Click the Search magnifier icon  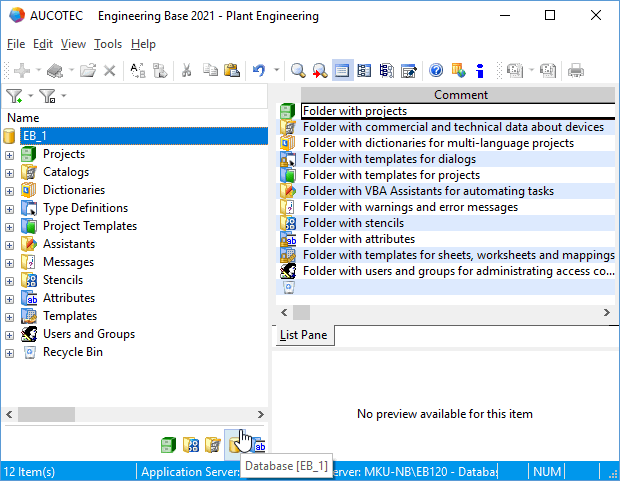tap(298, 71)
